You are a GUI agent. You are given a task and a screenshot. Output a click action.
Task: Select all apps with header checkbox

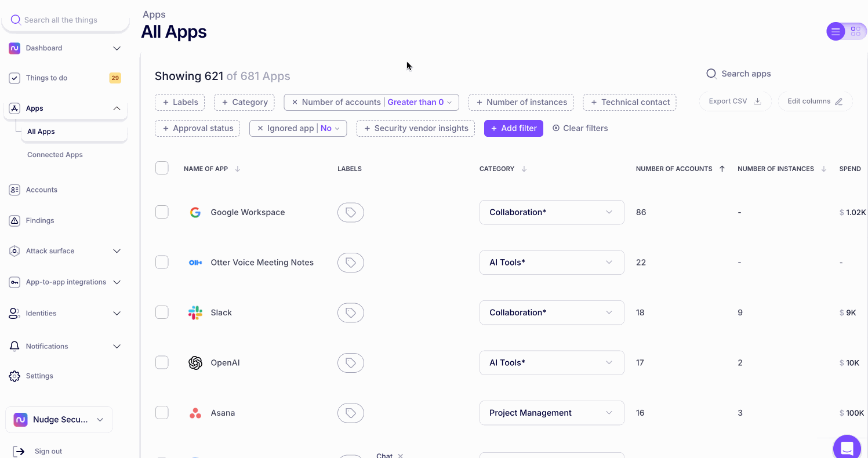point(162,168)
